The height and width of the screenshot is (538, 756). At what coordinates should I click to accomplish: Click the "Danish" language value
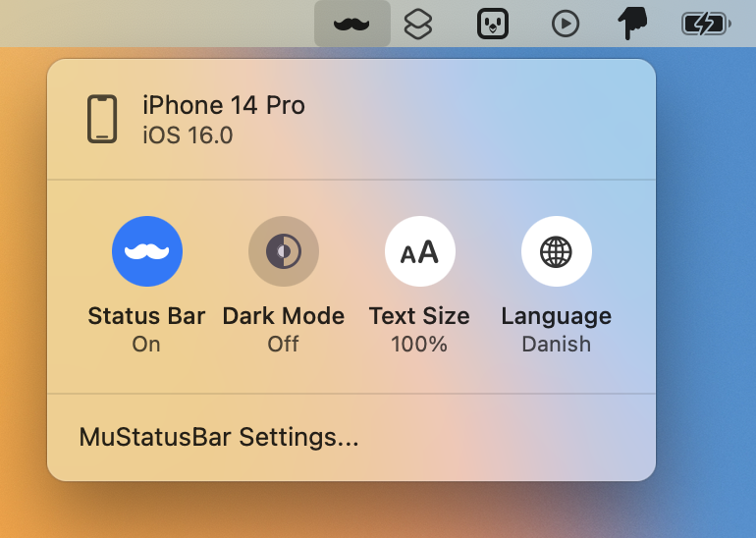coord(557,345)
